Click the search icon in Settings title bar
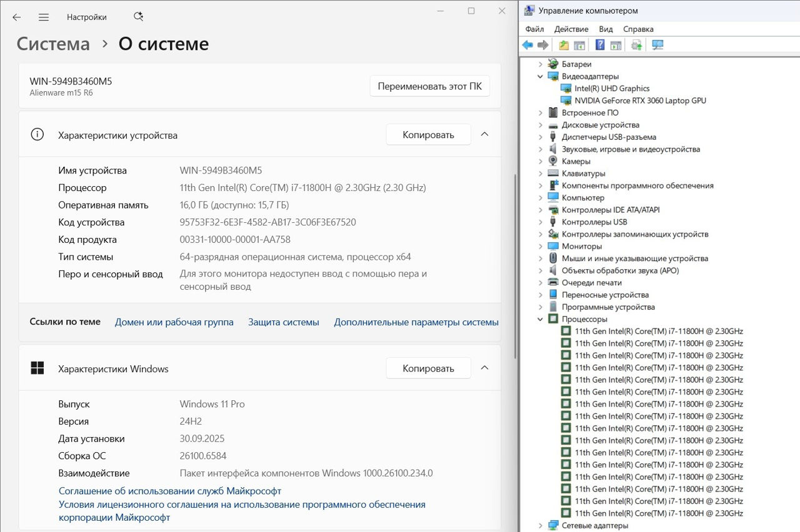 (138, 17)
